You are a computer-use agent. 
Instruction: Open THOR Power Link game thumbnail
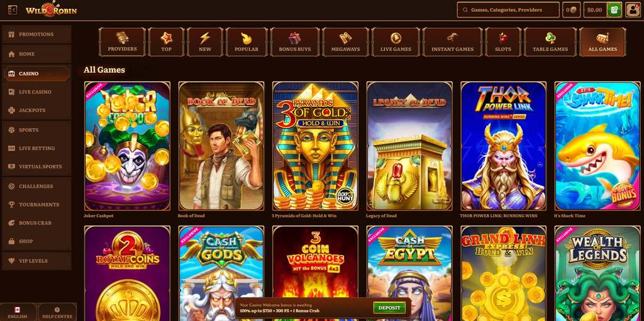(x=504, y=146)
